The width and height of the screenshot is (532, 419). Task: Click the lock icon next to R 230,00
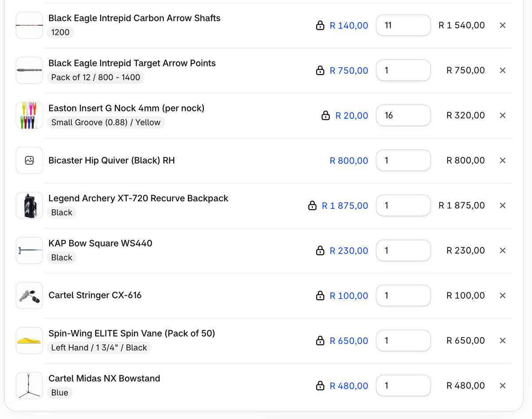tap(320, 251)
